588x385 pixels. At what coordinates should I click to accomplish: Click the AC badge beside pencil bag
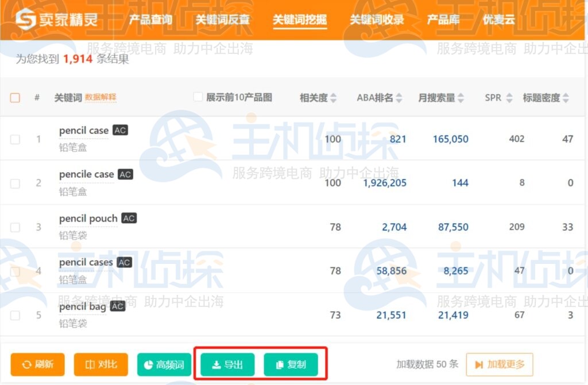click(118, 306)
